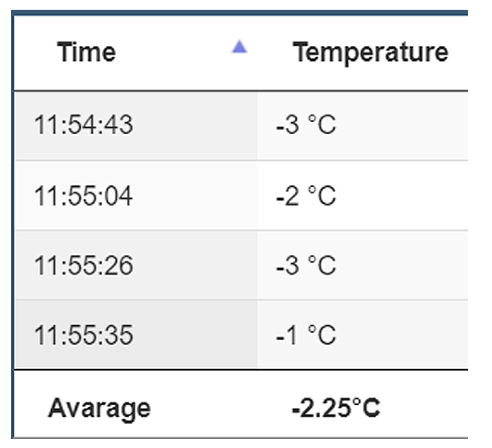This screenshot has width=492, height=448.
Task: Click the blue sort arrow in Time header
Action: coord(239,47)
